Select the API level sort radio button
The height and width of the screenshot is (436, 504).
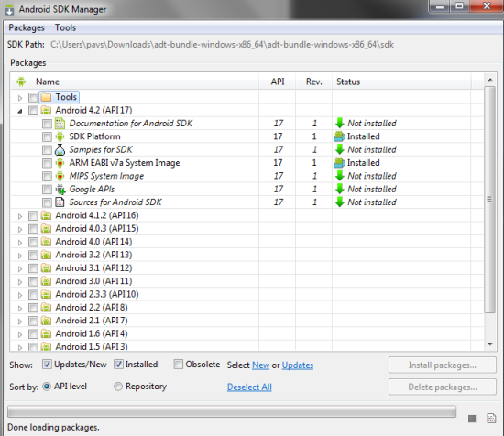coord(47,387)
